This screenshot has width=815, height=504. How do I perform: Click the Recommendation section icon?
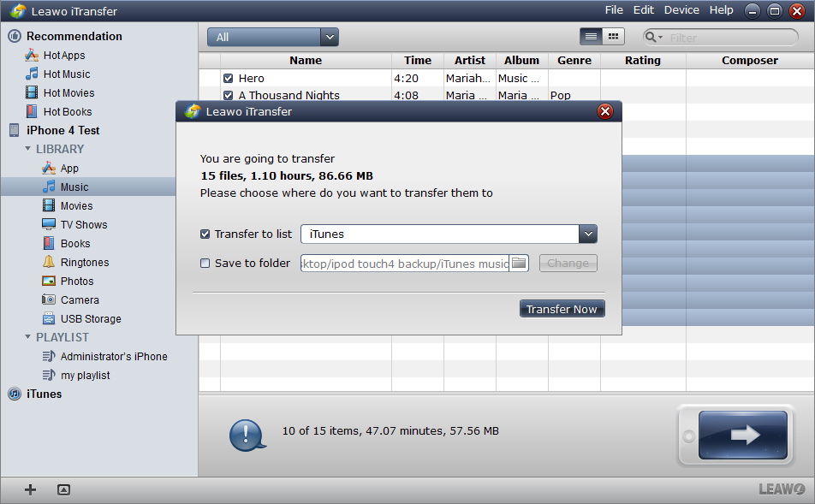(15, 36)
